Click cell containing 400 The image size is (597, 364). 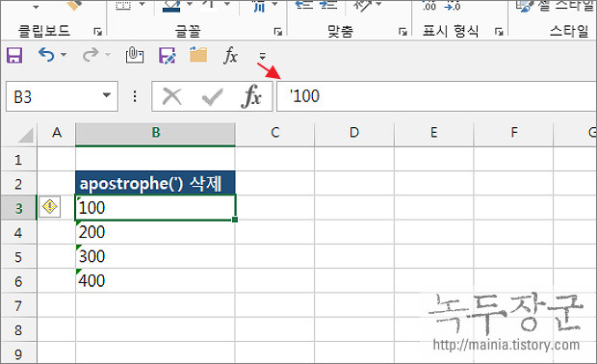(155, 281)
